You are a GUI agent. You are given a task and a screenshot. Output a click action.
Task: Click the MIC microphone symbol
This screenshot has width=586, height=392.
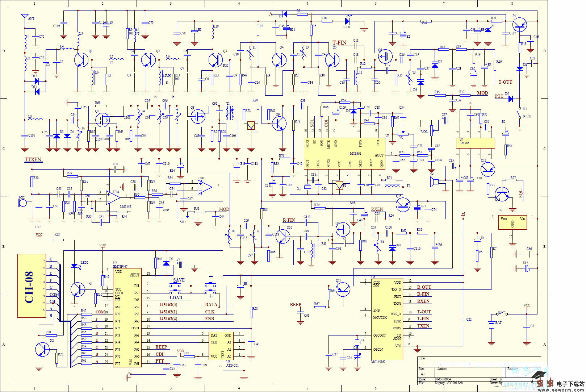(22, 202)
